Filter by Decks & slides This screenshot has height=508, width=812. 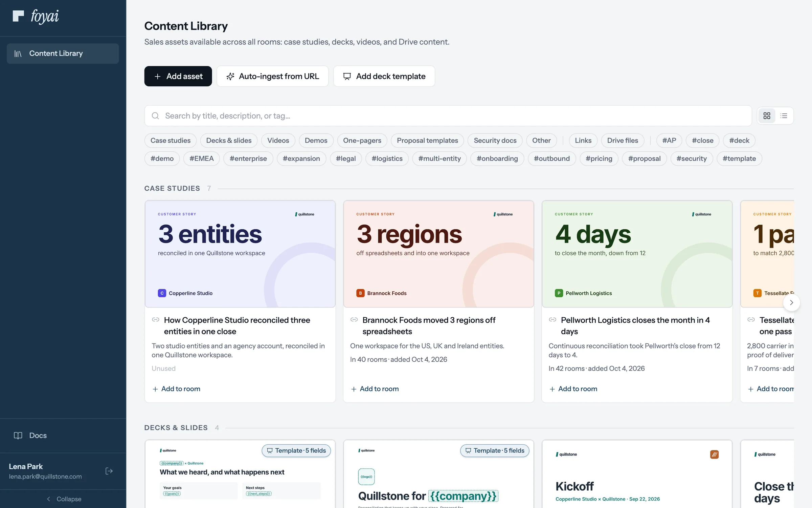point(229,141)
